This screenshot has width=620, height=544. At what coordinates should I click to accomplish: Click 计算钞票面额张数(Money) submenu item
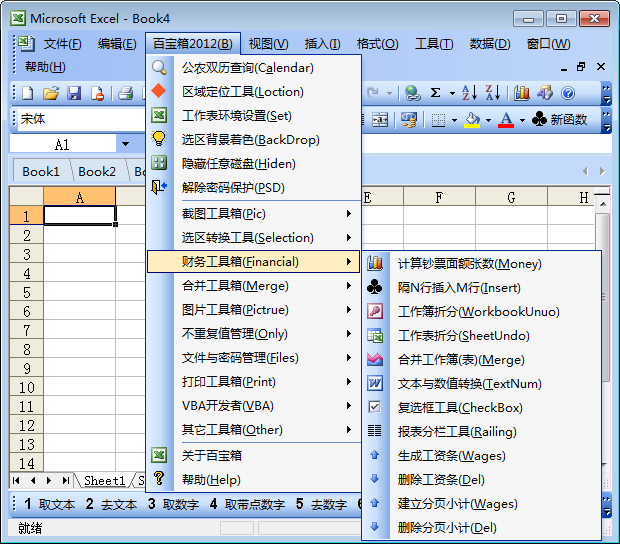click(x=482, y=264)
